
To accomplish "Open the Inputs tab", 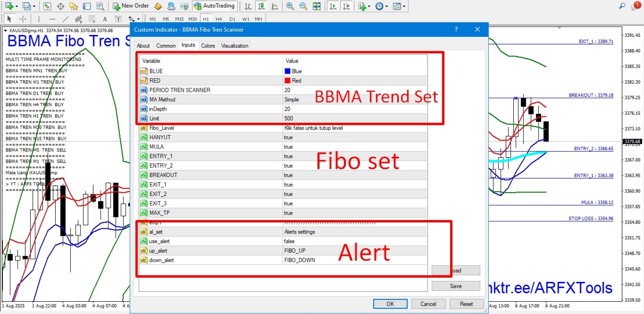I will (x=188, y=45).
